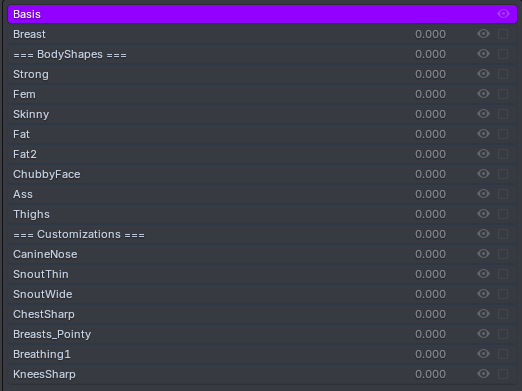Click the eye icon beside Skinny
Viewport: 522px width, 391px height.
483,114
